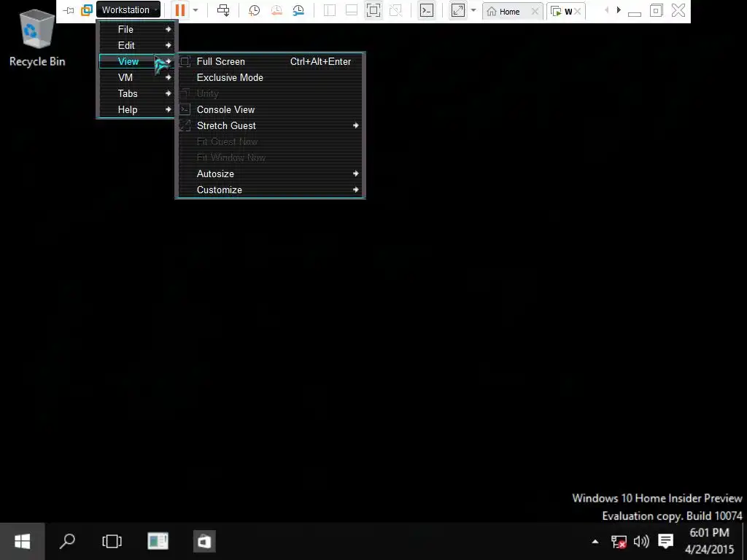Viewport: 747px width, 560px height.
Task: Restore the VMware window size
Action: 656,10
